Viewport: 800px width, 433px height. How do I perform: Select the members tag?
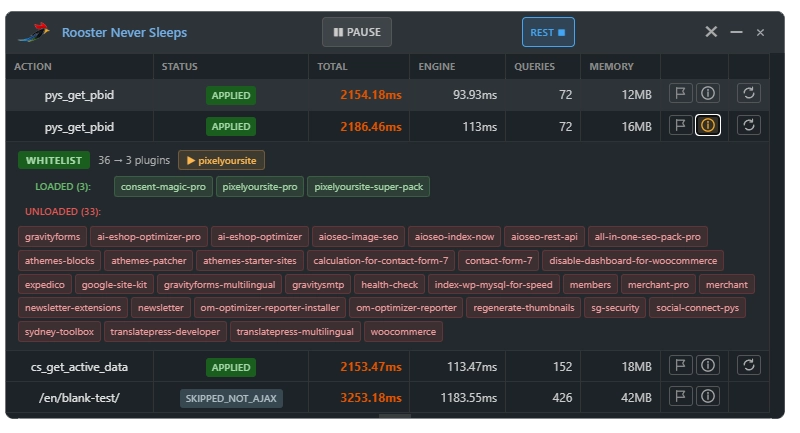point(590,285)
